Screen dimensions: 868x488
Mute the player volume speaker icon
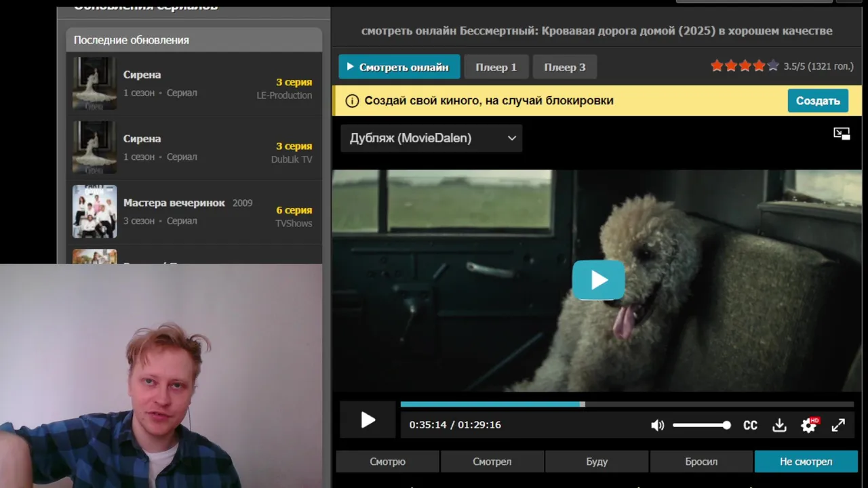[x=657, y=425]
